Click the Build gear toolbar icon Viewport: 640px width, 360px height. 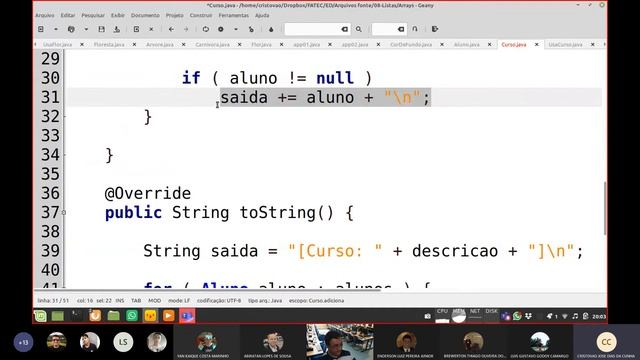click(x=221, y=29)
